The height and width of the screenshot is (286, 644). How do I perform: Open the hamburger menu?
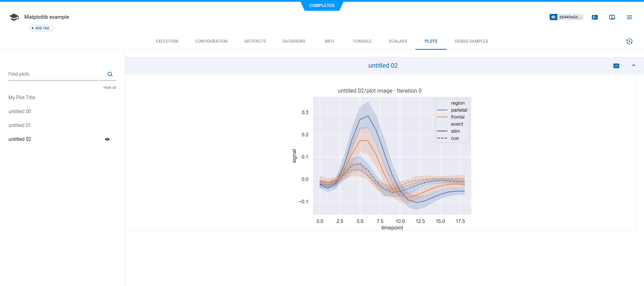coord(629,17)
